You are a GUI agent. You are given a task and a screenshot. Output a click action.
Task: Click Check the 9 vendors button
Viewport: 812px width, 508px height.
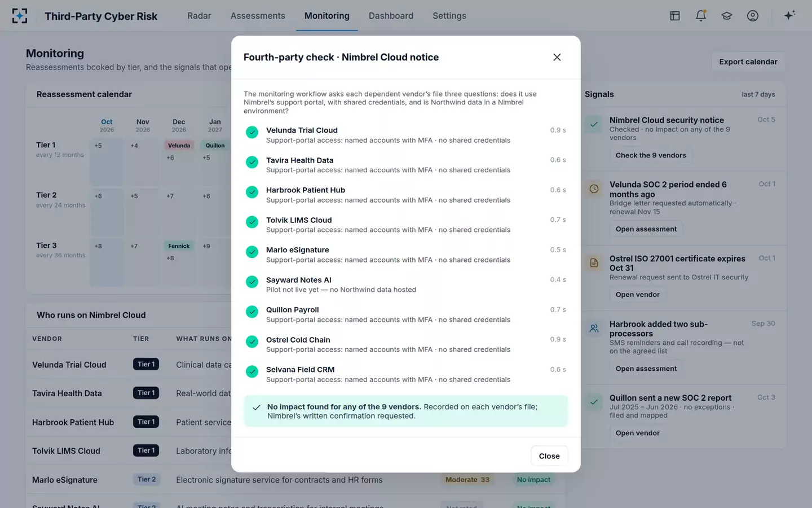[x=651, y=155]
